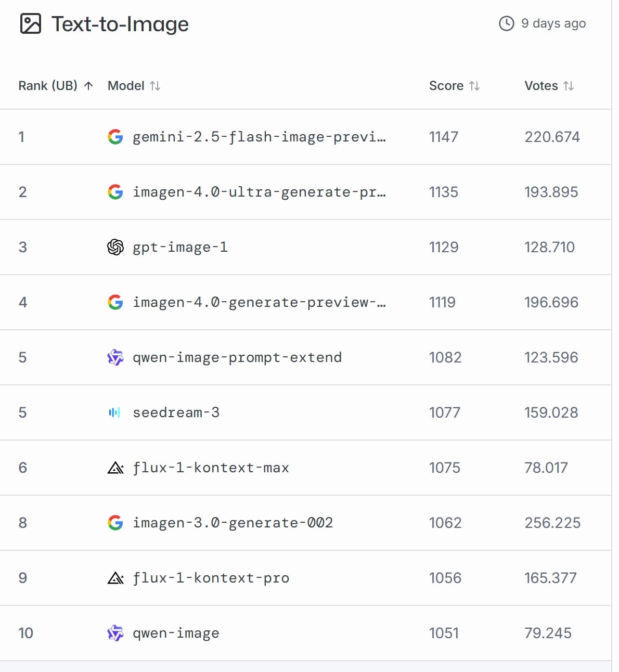619x672 pixels.
Task: Click score value 1129
Action: click(x=444, y=247)
